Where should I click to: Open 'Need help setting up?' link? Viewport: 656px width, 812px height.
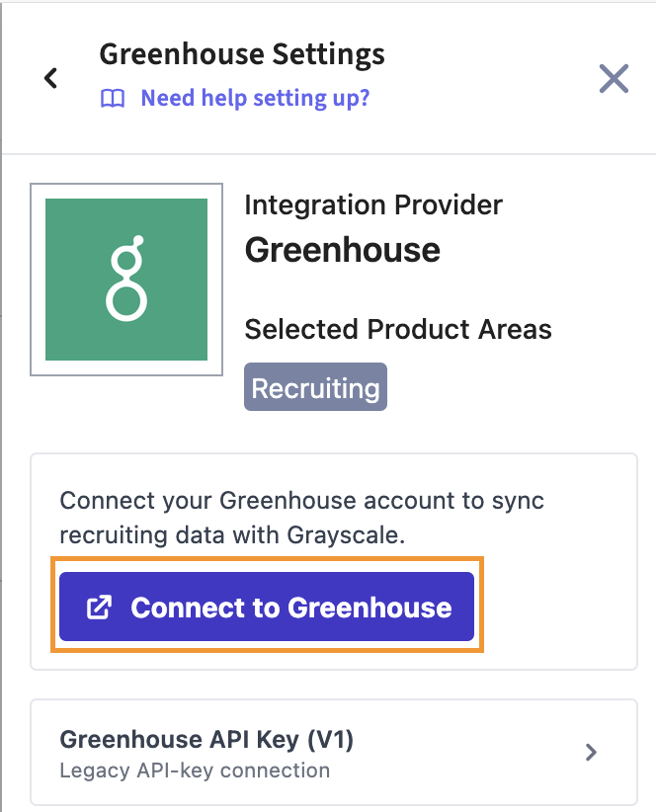coord(255,98)
